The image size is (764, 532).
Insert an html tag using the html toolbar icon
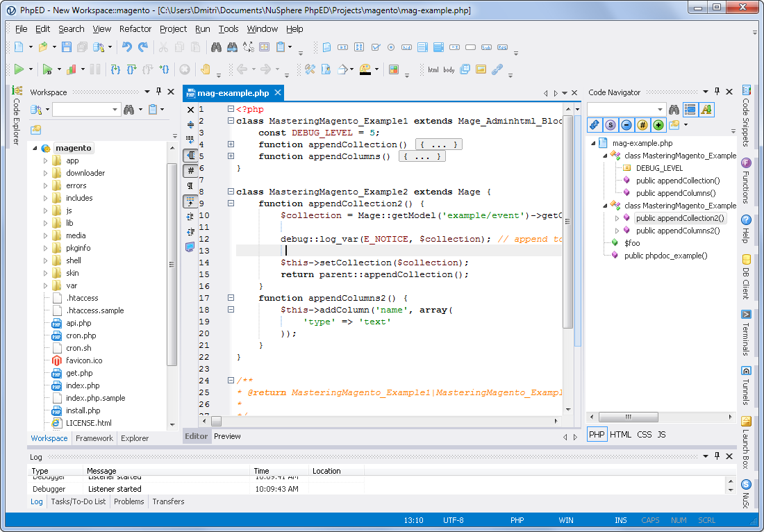pos(433,69)
